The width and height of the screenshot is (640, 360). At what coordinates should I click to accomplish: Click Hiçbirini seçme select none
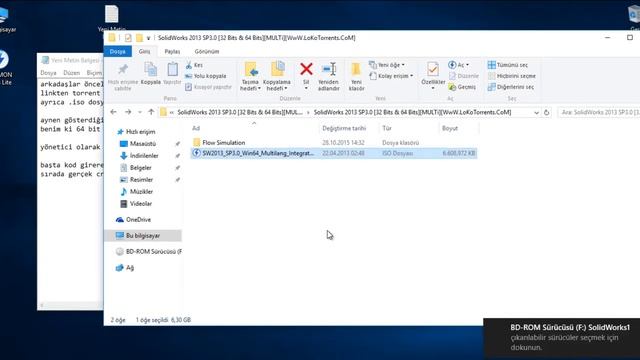tap(512, 76)
